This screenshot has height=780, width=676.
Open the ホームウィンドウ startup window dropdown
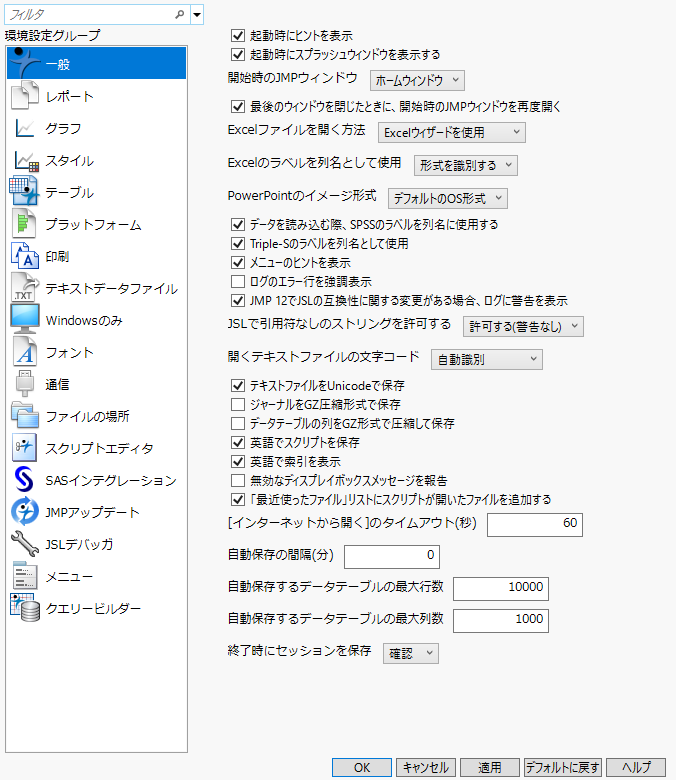point(417,80)
